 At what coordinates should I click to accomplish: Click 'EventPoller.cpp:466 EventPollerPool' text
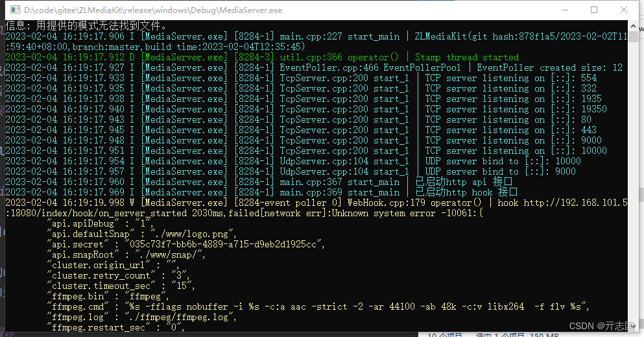(x=370, y=68)
